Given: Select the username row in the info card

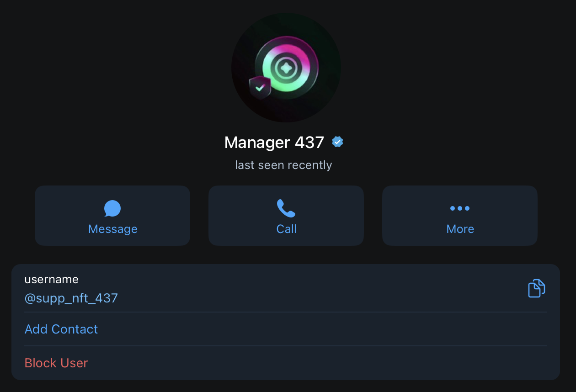Looking at the screenshot, I should (x=286, y=288).
